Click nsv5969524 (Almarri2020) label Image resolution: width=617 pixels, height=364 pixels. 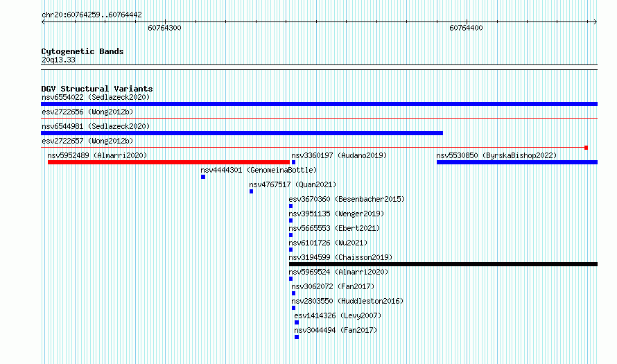(338, 272)
